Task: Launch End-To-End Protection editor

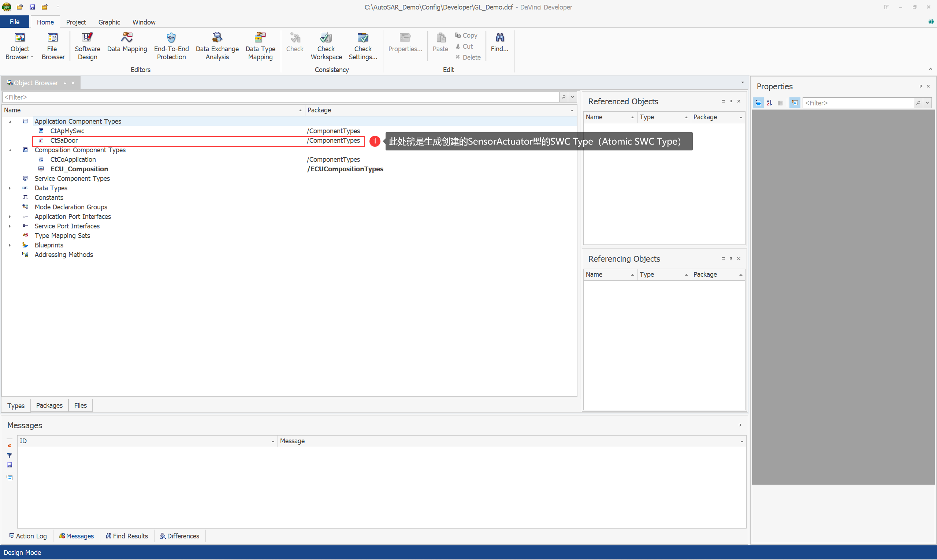Action: [171, 46]
